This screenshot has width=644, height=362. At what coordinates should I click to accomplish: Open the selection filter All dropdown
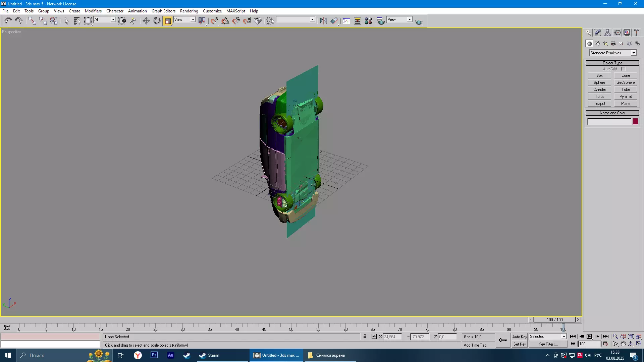click(x=113, y=20)
